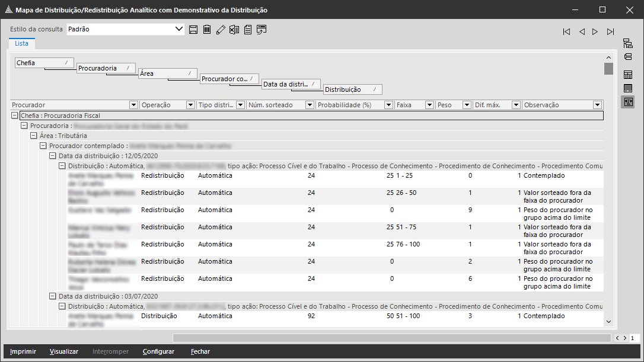Click the horizontal scrollbar at the bottom

click(391, 338)
